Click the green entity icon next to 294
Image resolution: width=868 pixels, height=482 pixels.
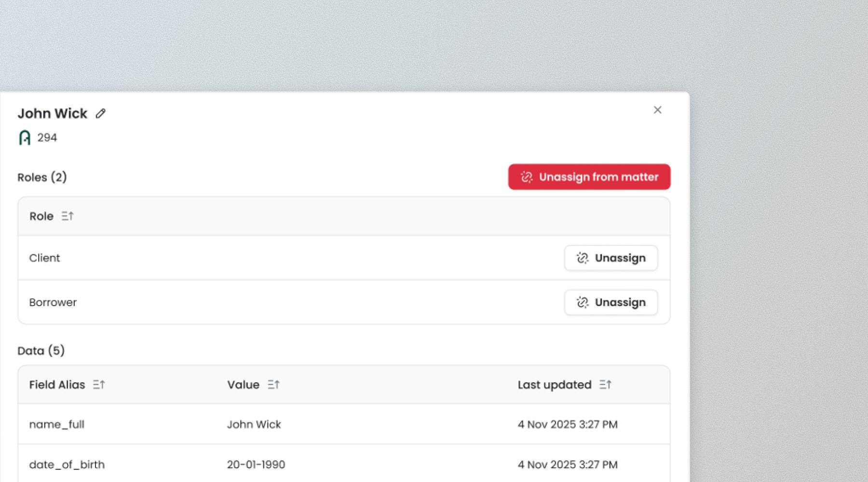(25, 138)
